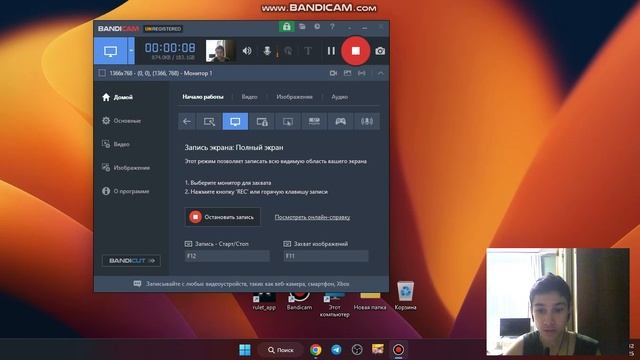Open the Windows Start menu
This screenshot has width=640, height=360.
(245, 350)
